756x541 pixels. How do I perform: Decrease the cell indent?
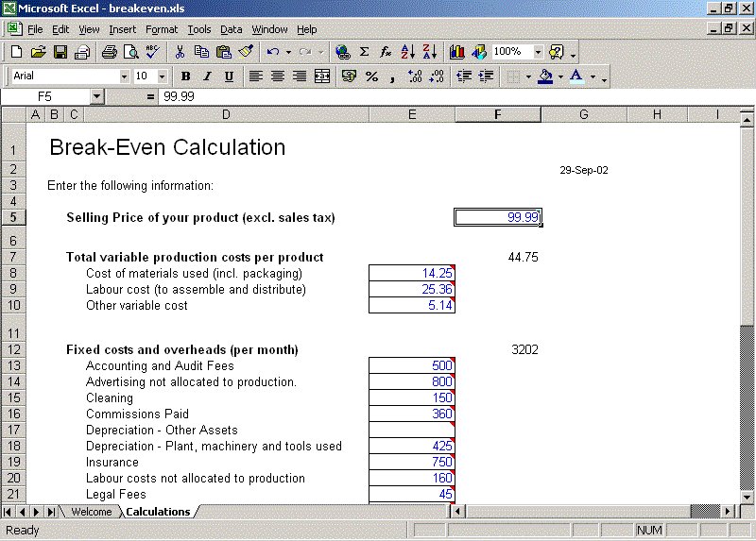(x=464, y=76)
